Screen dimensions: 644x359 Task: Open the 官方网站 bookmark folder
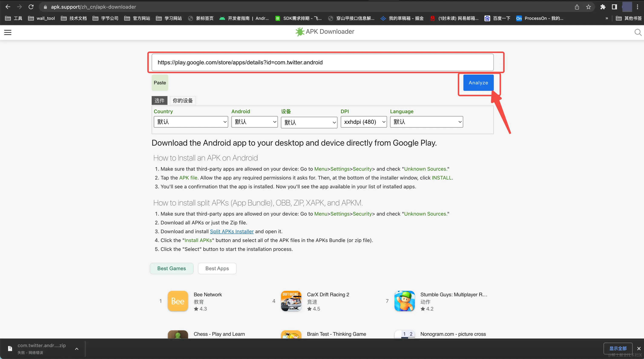(x=137, y=18)
